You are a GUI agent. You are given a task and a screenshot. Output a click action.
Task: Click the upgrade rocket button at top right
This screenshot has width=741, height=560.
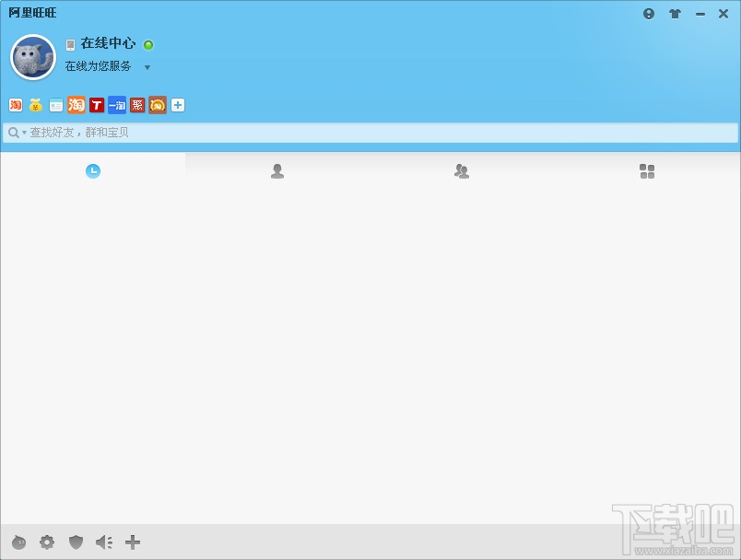tap(675, 14)
